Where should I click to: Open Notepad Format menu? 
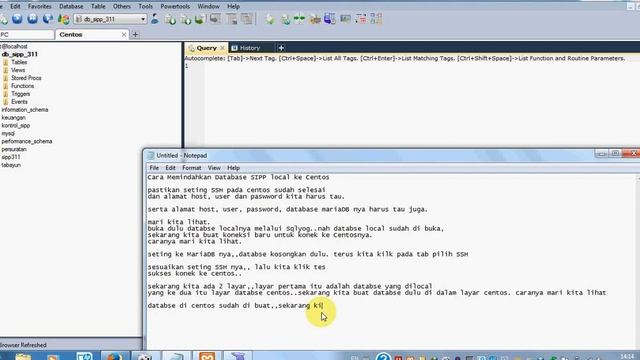click(x=191, y=168)
